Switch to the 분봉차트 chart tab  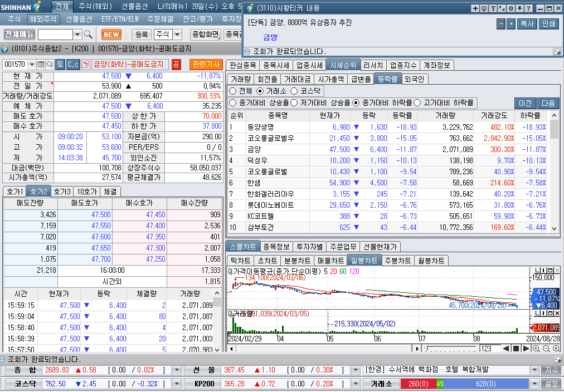coord(297,261)
